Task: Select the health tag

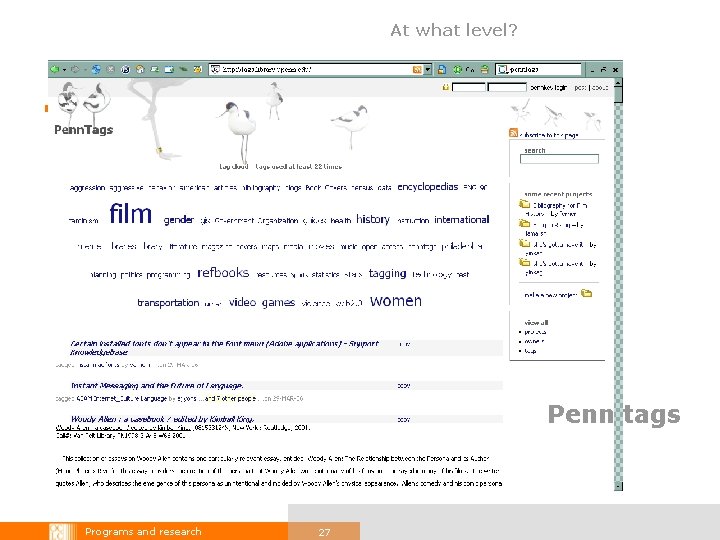Action: pyautogui.click(x=341, y=221)
